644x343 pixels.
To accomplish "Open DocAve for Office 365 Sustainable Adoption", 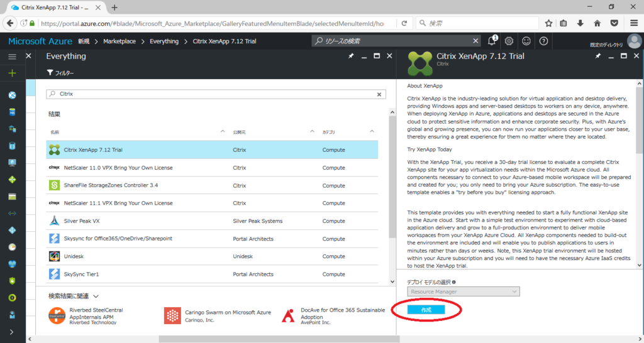I will point(333,316).
